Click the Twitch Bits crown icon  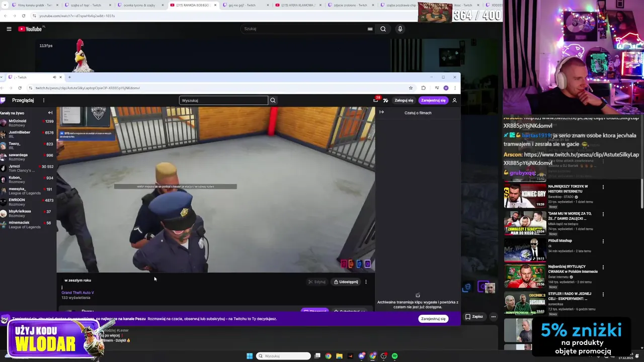click(386, 101)
